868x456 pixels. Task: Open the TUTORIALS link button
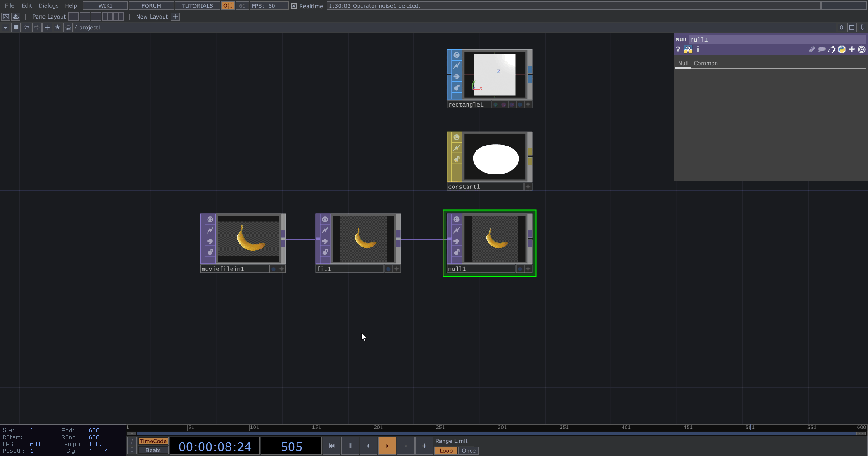coord(197,6)
